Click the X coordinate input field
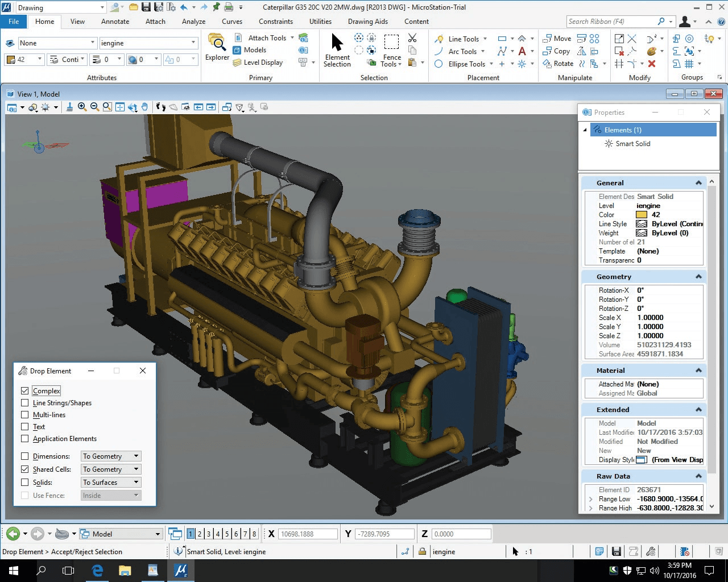This screenshot has height=582, width=728. point(308,534)
